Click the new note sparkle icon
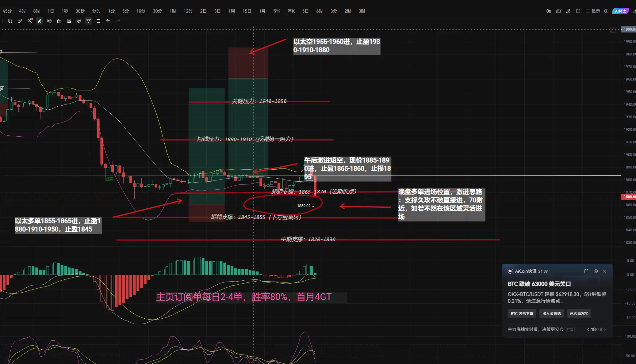Image resolution: width=636 pixels, height=364 pixels. (578, 11)
